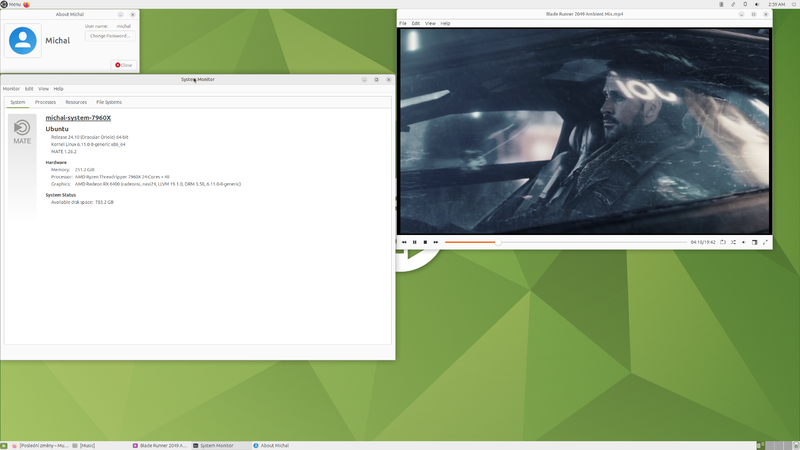Click the notification tray icon beside the volume icon
This screenshot has height=450, width=800.
pos(745,4)
